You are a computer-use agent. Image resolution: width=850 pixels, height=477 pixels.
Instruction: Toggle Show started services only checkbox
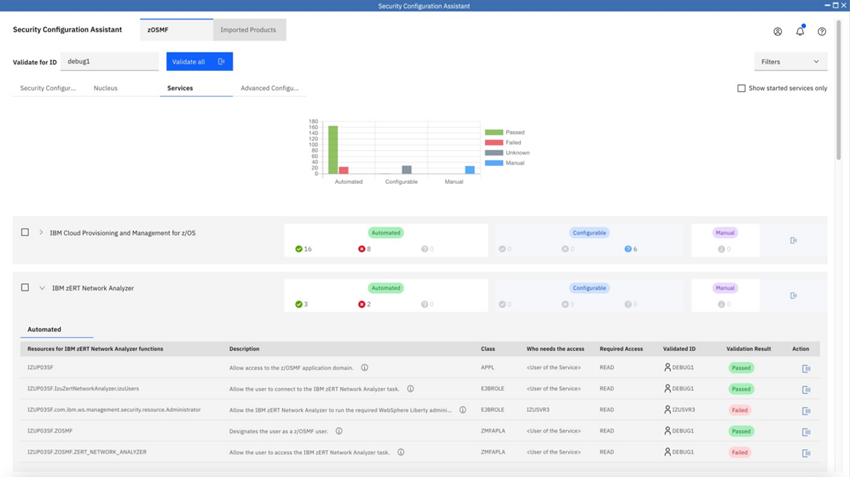point(741,88)
